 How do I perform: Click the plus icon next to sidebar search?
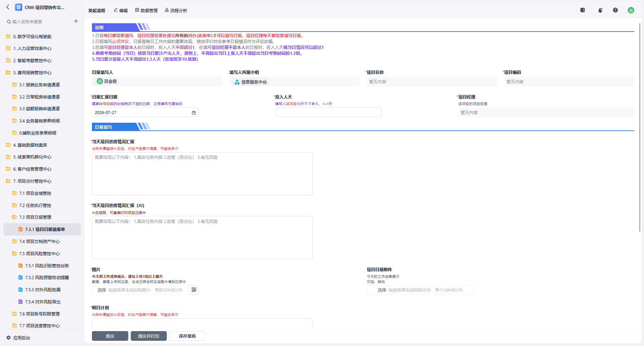click(76, 21)
